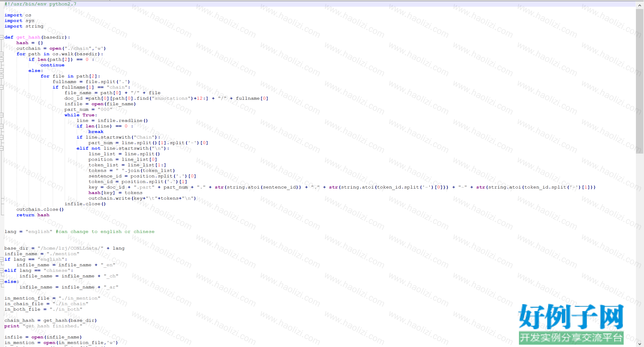Collapse the def get_hash function fold
This screenshot has width=644, height=347.
(x=2, y=37)
